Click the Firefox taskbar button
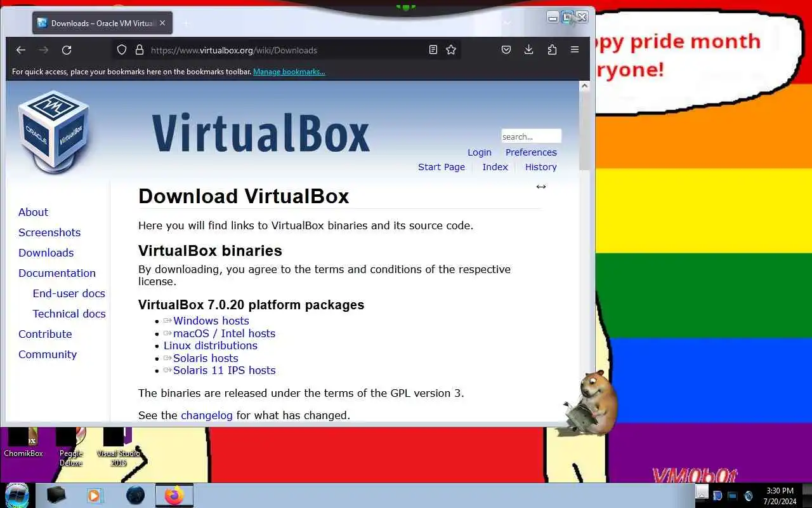The image size is (812, 508). point(174,495)
